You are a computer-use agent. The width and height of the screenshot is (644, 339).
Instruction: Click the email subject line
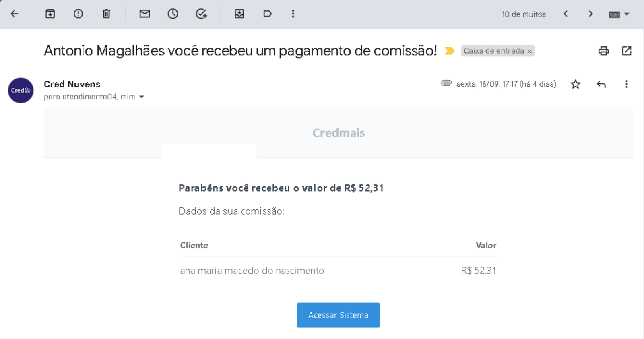click(x=240, y=51)
